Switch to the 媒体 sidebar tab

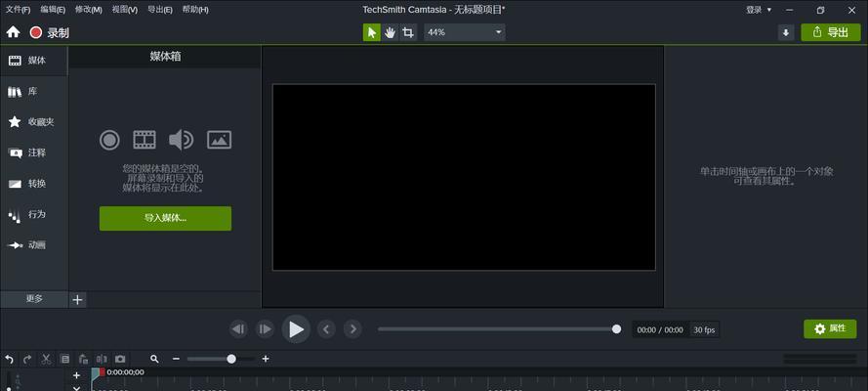coord(34,61)
